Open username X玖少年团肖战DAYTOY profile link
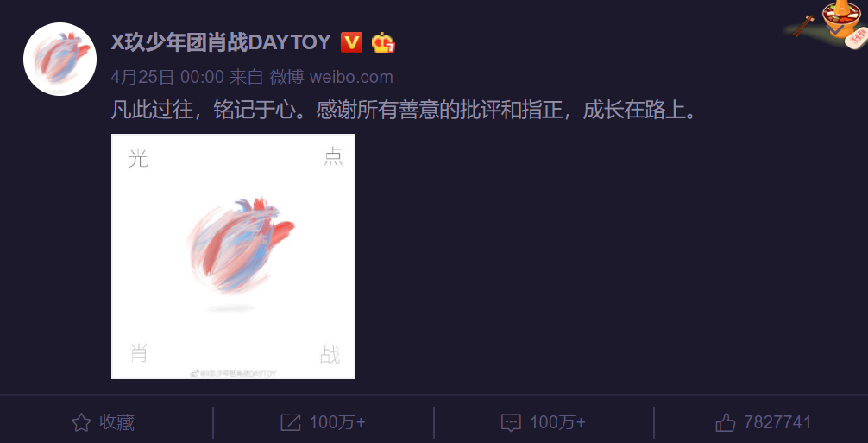The height and width of the screenshot is (443, 868). pyautogui.click(x=221, y=42)
